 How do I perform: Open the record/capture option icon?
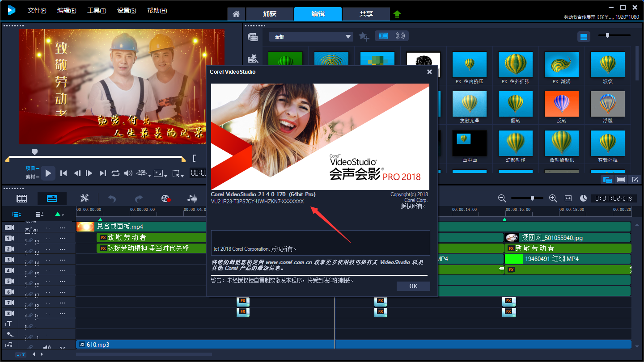[x=166, y=198]
